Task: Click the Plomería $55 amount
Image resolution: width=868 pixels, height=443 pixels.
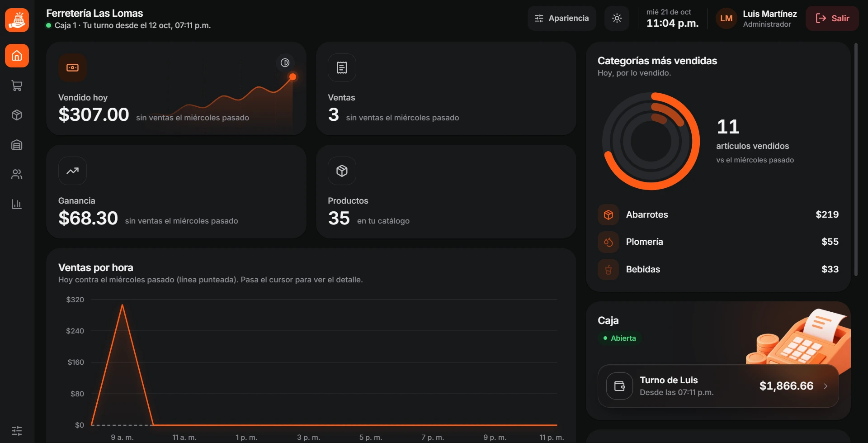Action: click(830, 242)
